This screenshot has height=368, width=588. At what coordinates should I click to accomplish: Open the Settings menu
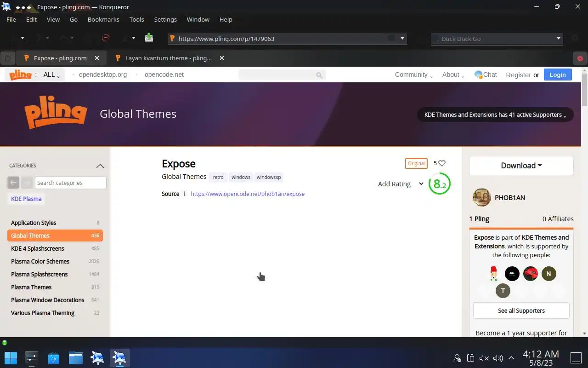(x=165, y=19)
